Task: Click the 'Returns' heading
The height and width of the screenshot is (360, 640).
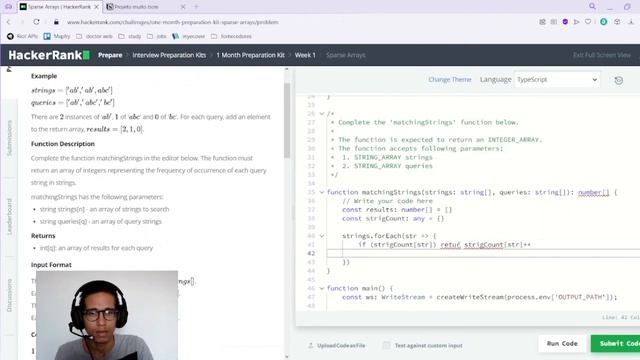Action: [x=43, y=236]
